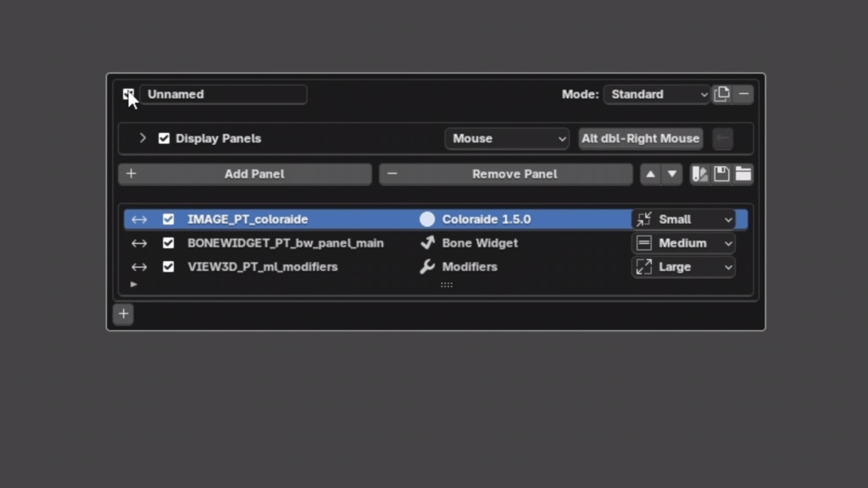Click the palette presets icon near the folder icon

[x=700, y=174]
